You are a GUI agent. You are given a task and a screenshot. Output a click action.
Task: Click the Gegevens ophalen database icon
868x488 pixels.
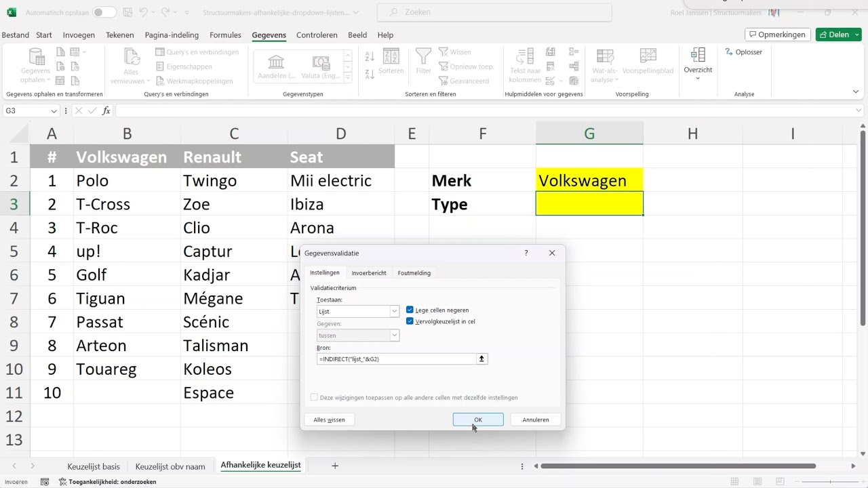click(x=35, y=57)
